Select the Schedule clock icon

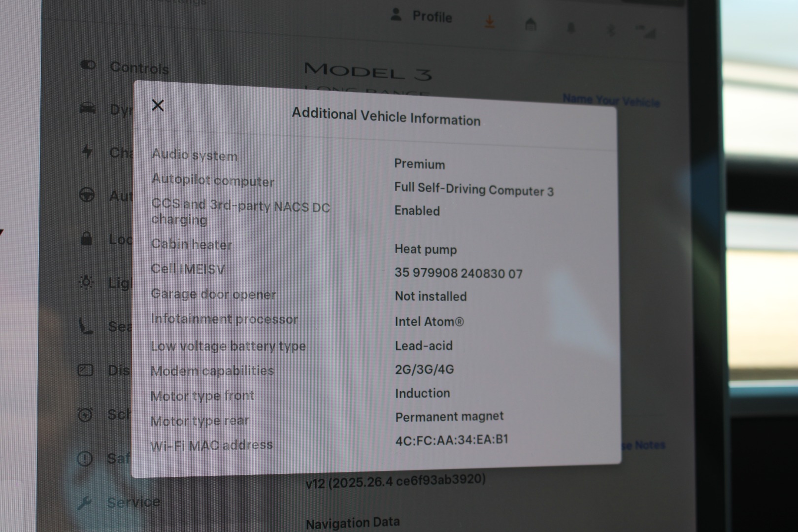pyautogui.click(x=85, y=414)
